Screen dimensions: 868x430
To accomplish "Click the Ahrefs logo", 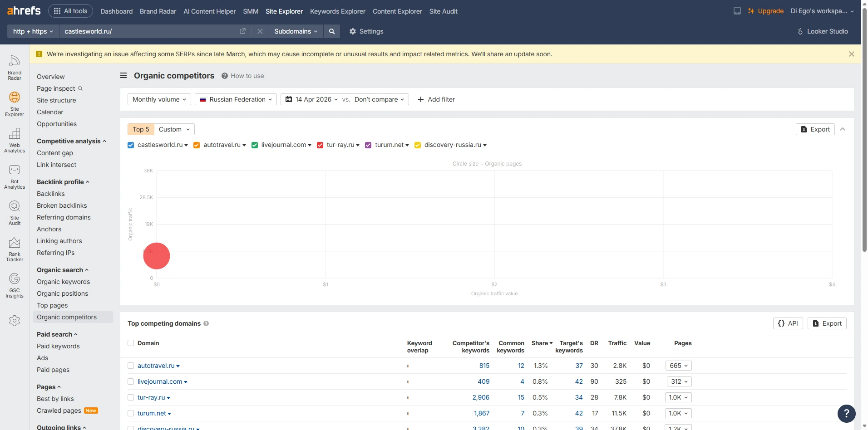I will pyautogui.click(x=24, y=11).
